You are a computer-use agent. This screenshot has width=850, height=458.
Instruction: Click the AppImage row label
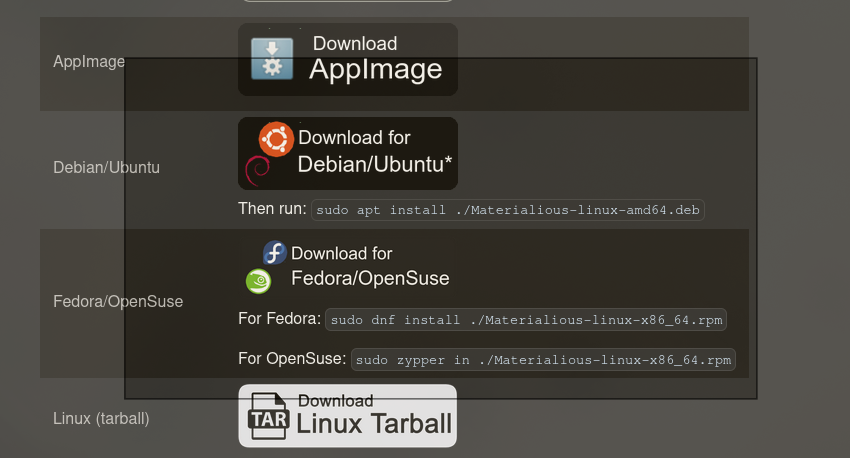(89, 62)
